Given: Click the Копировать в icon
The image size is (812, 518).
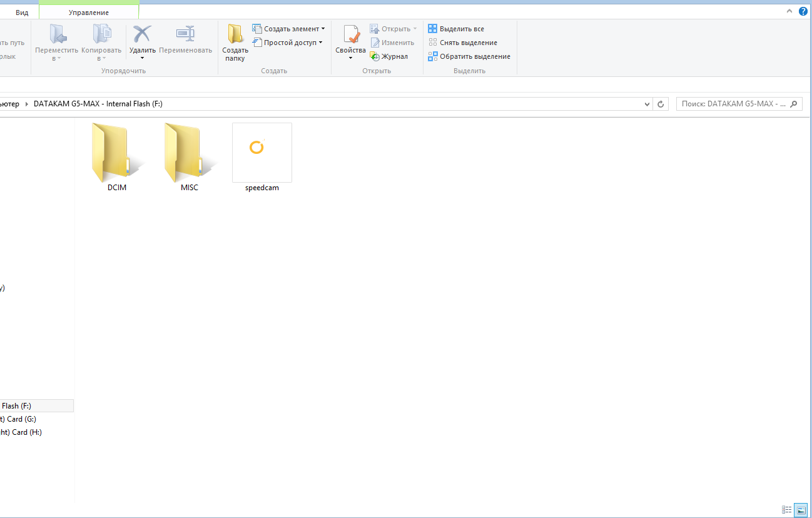Looking at the screenshot, I should click(101, 34).
